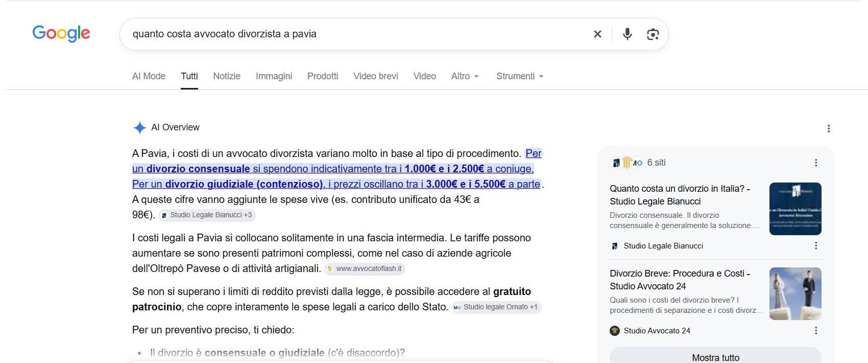This screenshot has width=868, height=363.
Task: Click the blue AI Overview sparkle icon
Action: click(139, 128)
